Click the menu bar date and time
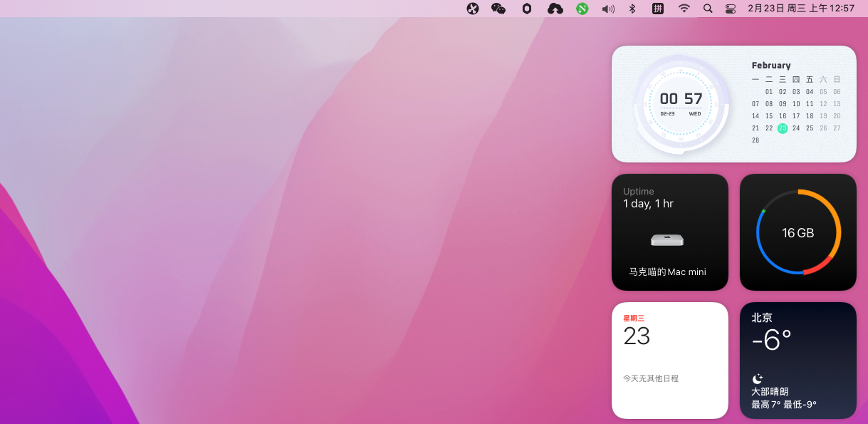The width and height of the screenshot is (868, 424). [x=800, y=9]
